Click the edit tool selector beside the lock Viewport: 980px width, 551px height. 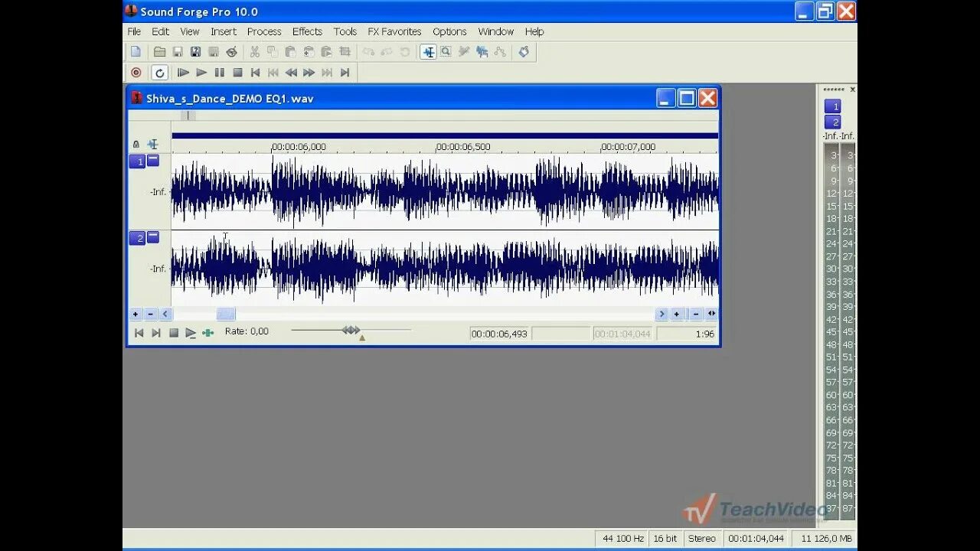[152, 144]
